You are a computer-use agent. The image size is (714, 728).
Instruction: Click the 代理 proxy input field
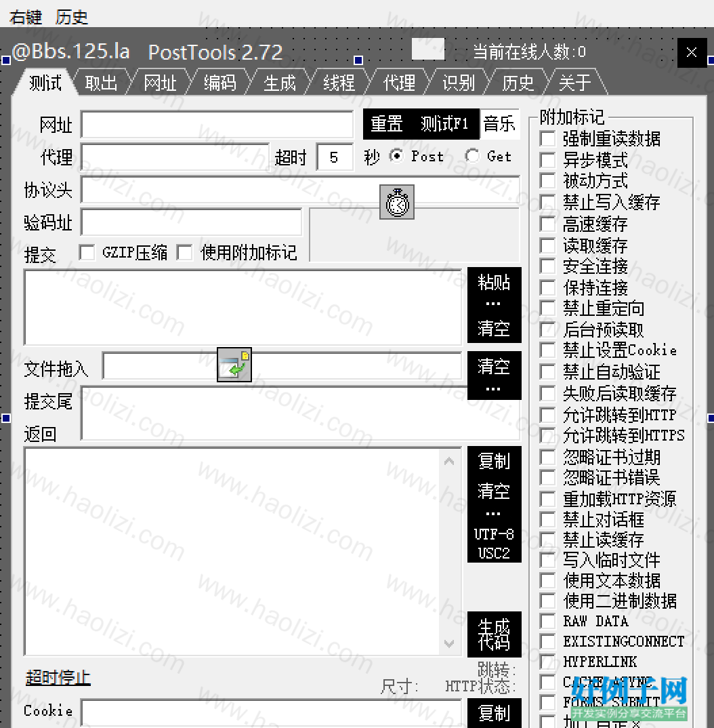coord(175,157)
